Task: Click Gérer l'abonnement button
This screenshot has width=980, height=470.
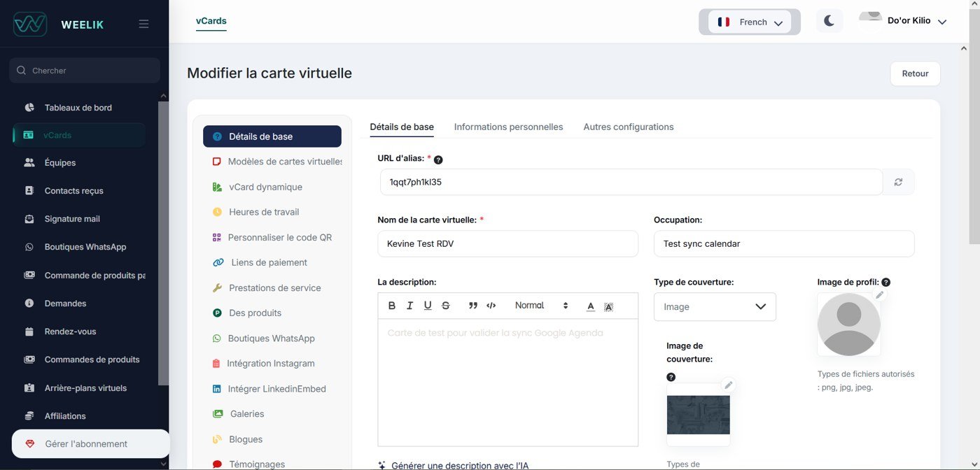Action: pos(91,443)
